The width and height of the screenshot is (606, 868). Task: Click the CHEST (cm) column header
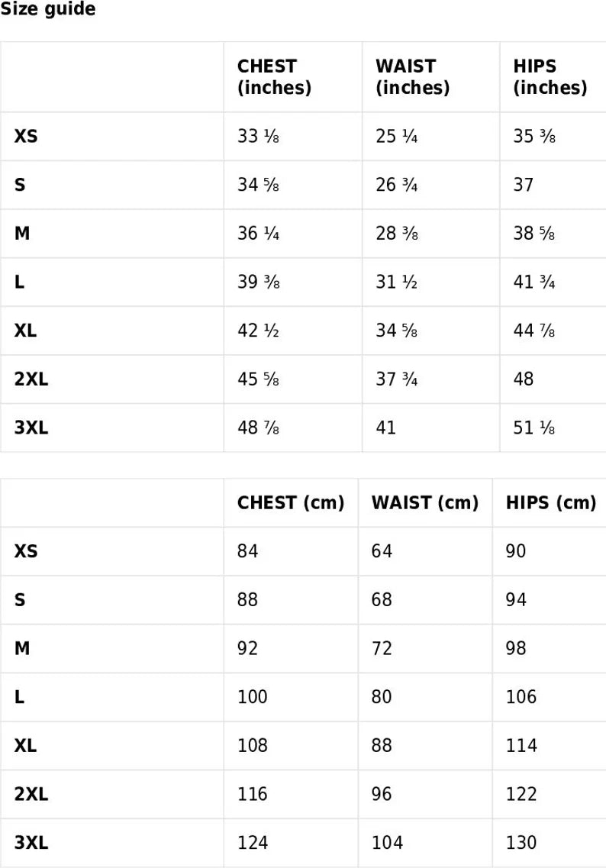(x=291, y=503)
